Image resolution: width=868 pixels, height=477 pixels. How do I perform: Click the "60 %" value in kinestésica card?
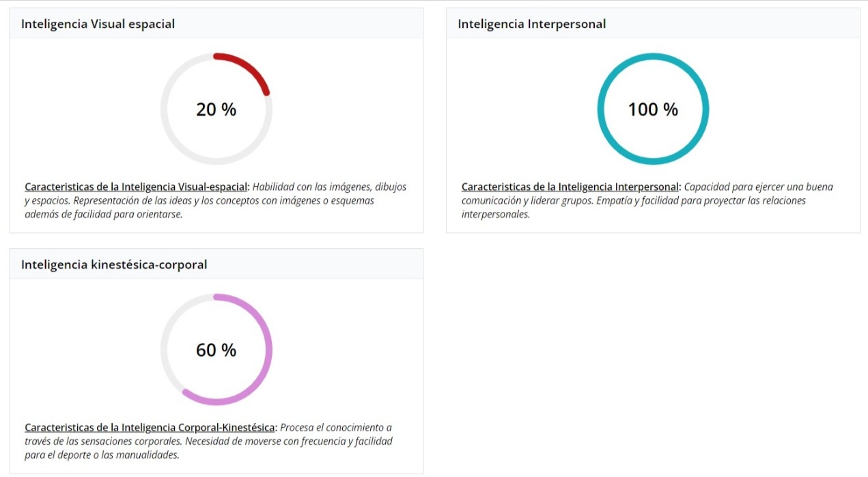tap(216, 351)
